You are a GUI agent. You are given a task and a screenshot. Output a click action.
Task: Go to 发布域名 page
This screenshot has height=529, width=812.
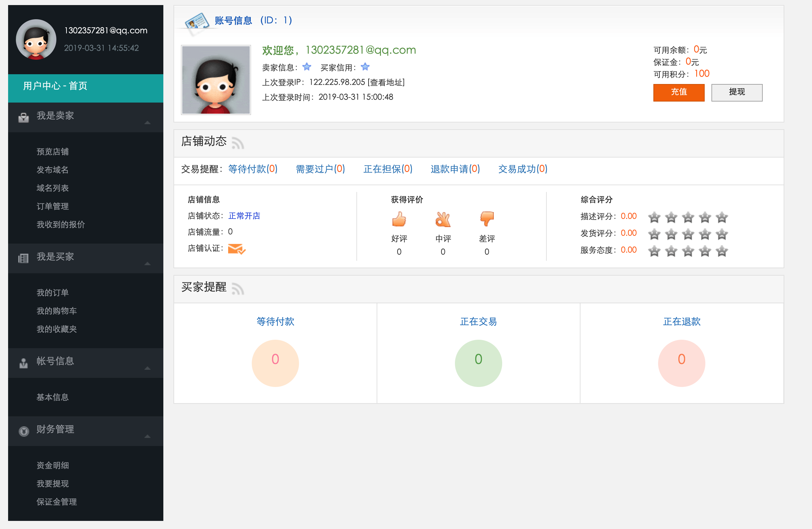(x=53, y=170)
